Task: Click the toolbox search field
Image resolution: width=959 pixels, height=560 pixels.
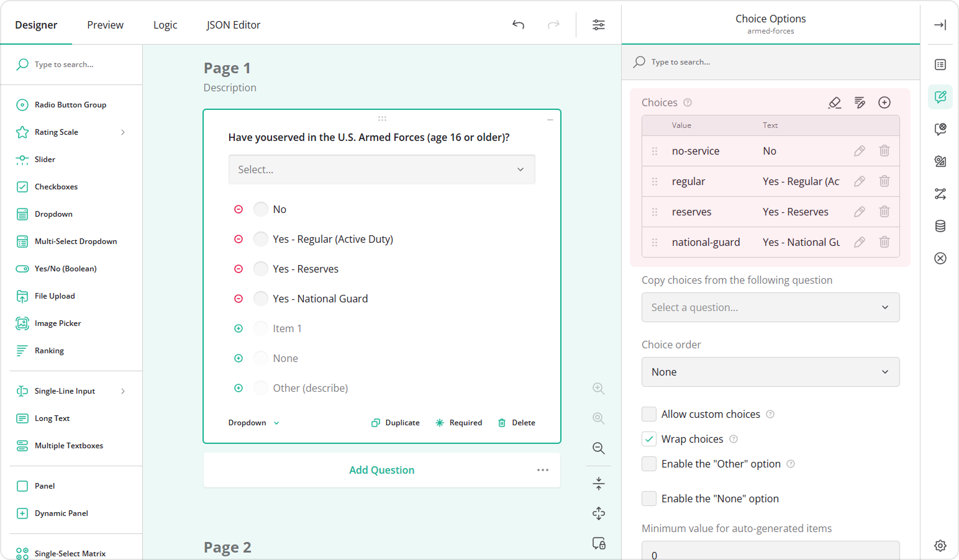Action: click(68, 64)
